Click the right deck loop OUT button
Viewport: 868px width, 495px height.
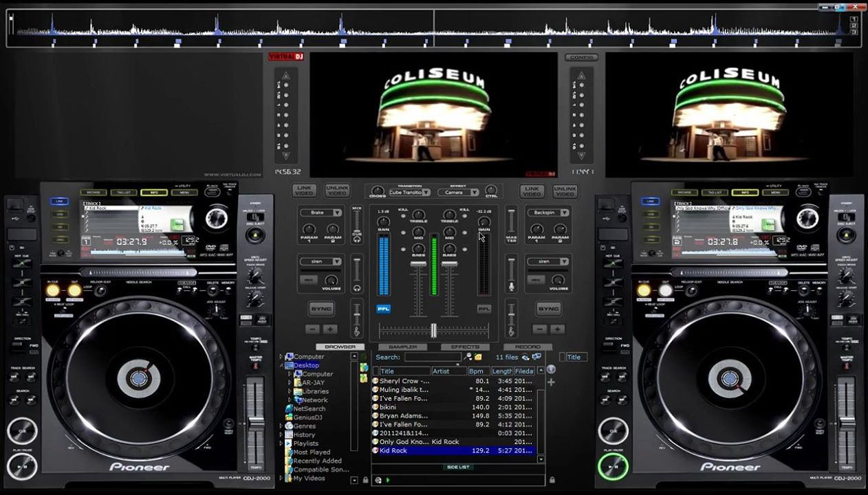(665, 290)
